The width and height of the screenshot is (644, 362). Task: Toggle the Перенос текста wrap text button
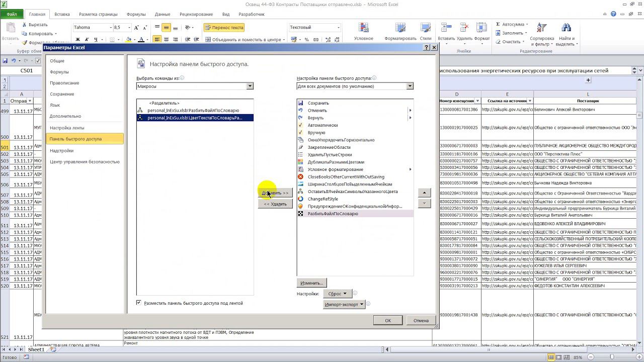(x=224, y=28)
